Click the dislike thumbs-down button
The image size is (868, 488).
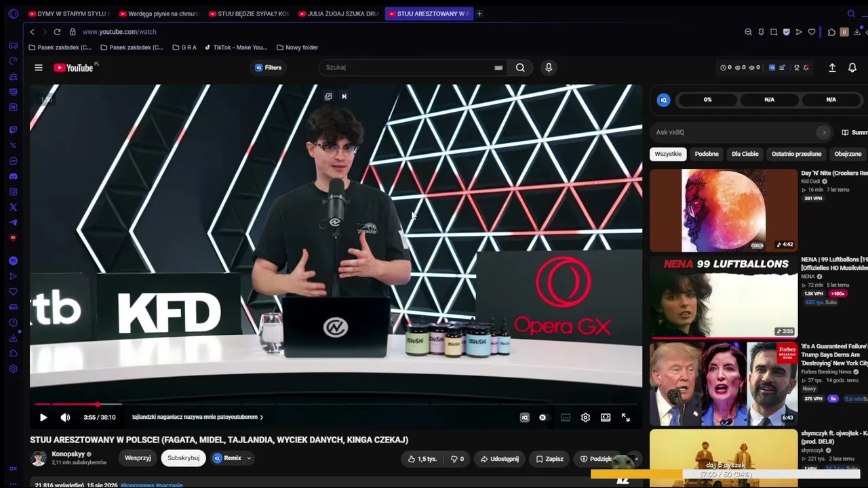coord(458,459)
